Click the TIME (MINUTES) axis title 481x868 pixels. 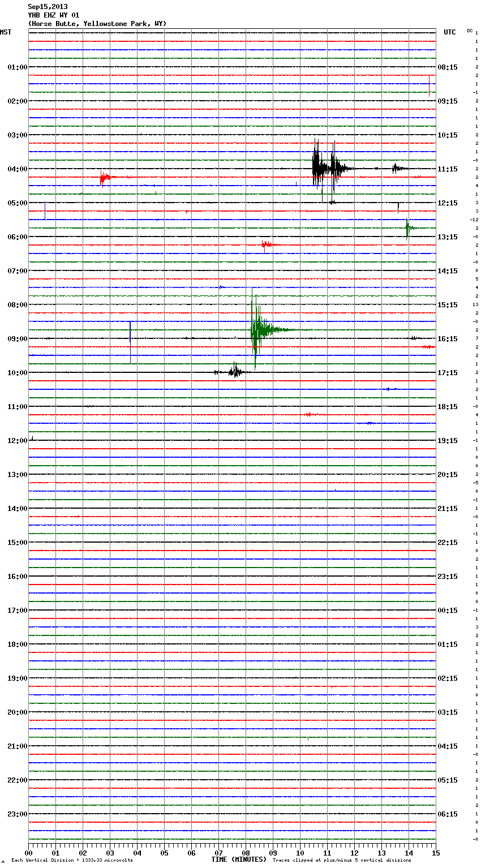(x=239, y=860)
